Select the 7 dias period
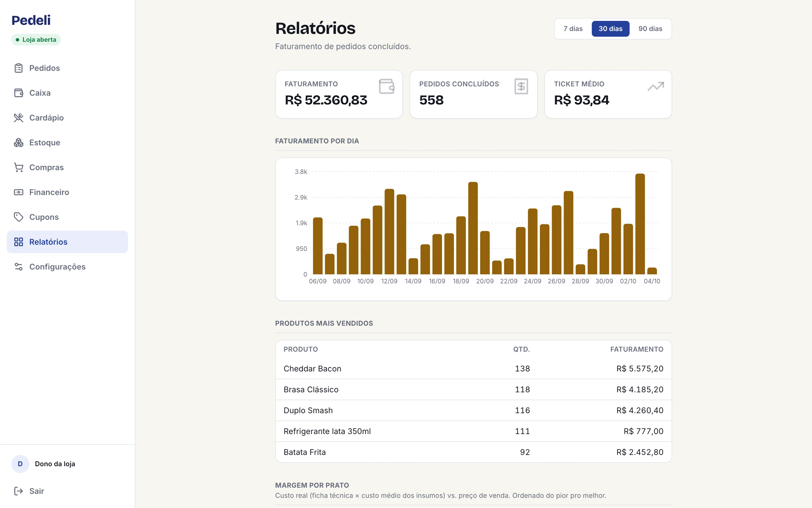Screen dimensions: 812x508 (573, 29)
